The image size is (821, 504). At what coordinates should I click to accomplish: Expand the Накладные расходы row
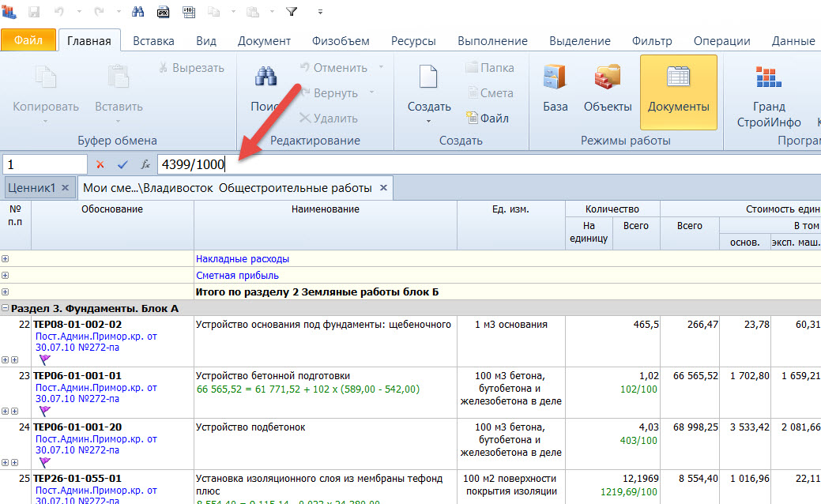point(6,259)
